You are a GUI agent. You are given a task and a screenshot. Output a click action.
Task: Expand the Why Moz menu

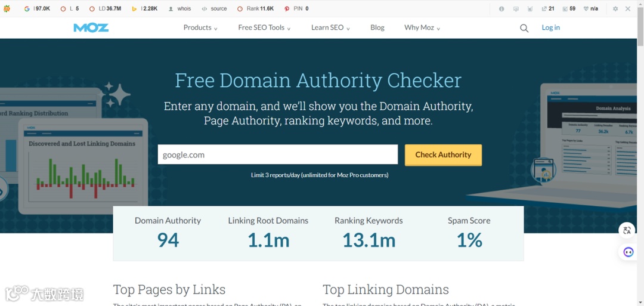422,27
